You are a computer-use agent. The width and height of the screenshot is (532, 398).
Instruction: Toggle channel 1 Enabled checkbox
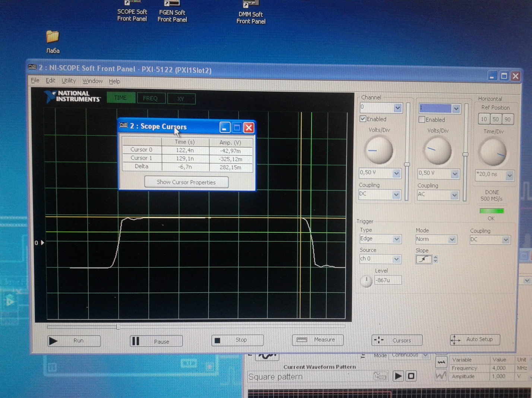(422, 120)
